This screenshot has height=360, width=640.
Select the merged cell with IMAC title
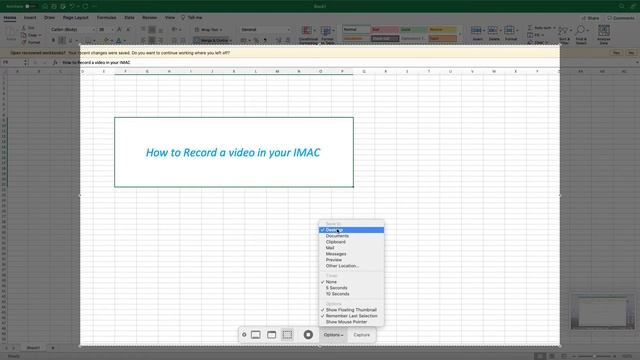tap(234, 152)
